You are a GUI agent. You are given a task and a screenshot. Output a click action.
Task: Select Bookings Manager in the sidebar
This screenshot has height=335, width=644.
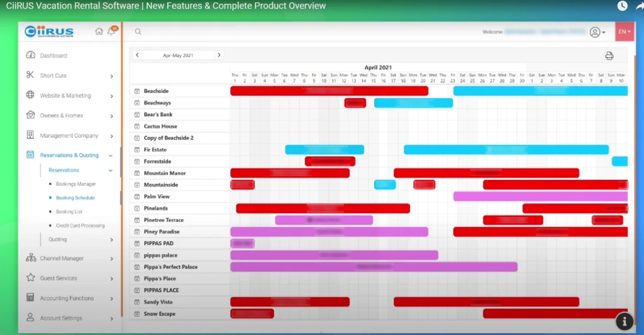coord(75,184)
